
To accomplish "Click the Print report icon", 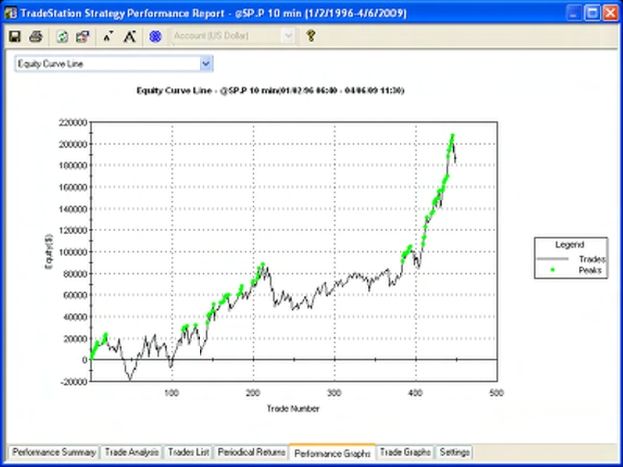I will (36, 37).
